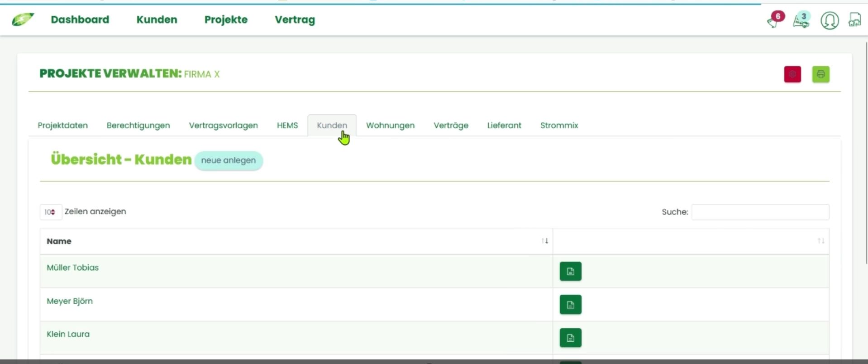The height and width of the screenshot is (364, 868).
Task: Open Projekte in the top navigation
Action: [226, 19]
